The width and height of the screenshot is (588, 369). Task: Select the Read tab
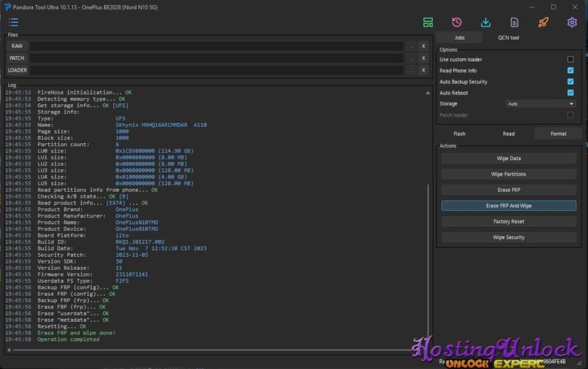[x=508, y=134]
